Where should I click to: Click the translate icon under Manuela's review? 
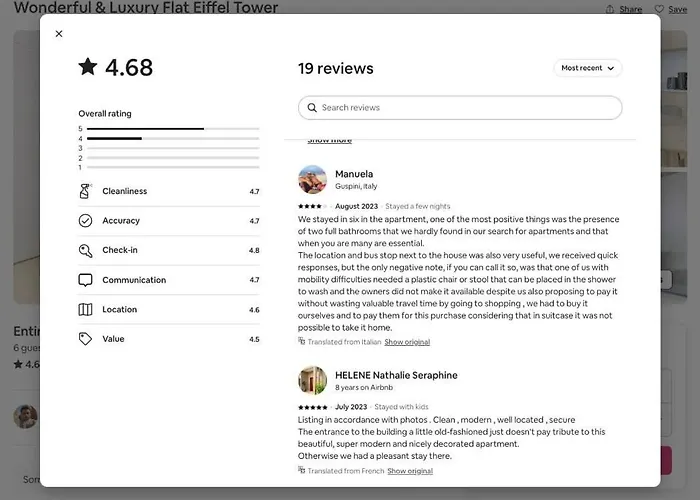302,341
